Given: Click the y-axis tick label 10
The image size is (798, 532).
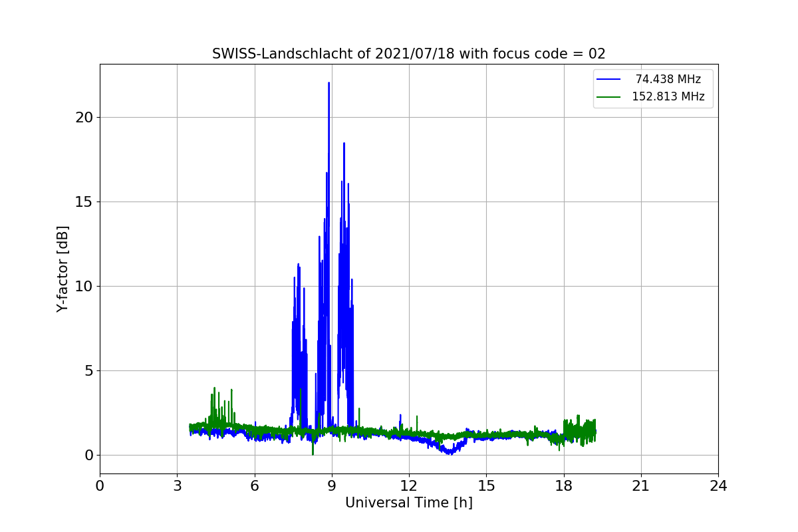Looking at the screenshot, I should point(84,287).
